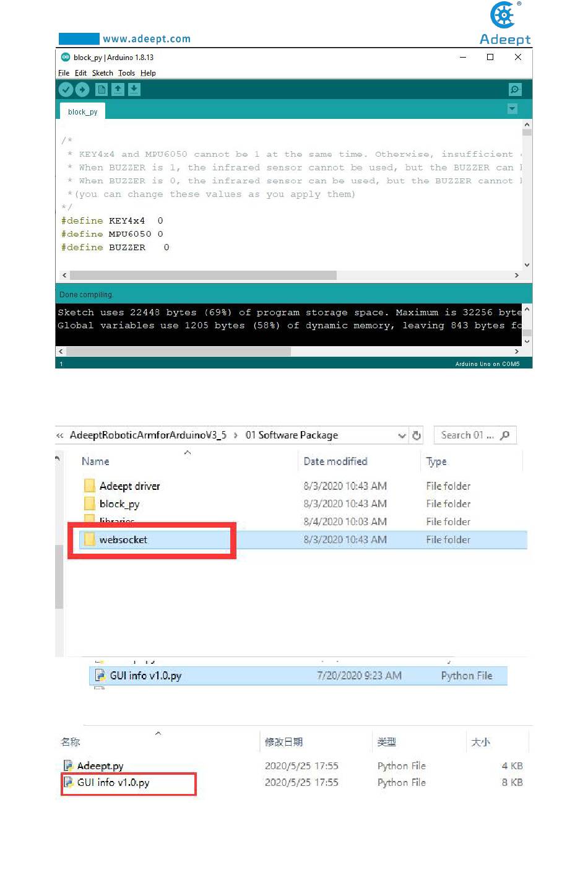Open a sketch using the up-arrow toolbar icon
Screen dimensions: 588x872
[x=118, y=90]
